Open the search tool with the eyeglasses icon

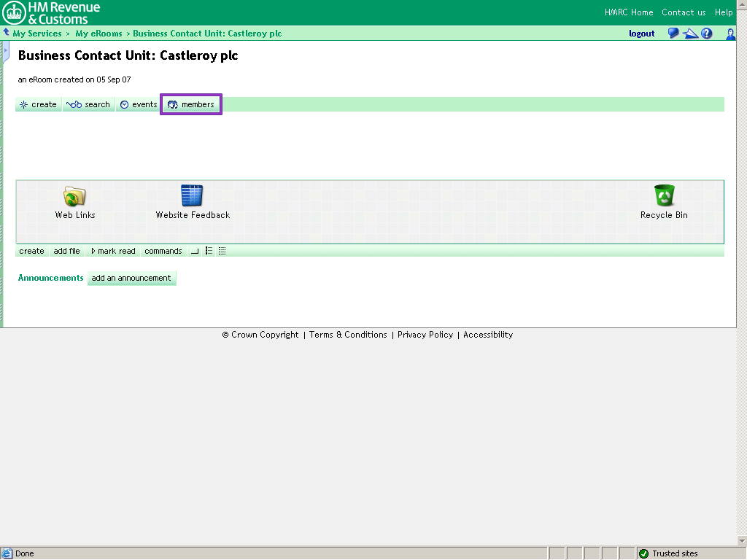tap(88, 104)
